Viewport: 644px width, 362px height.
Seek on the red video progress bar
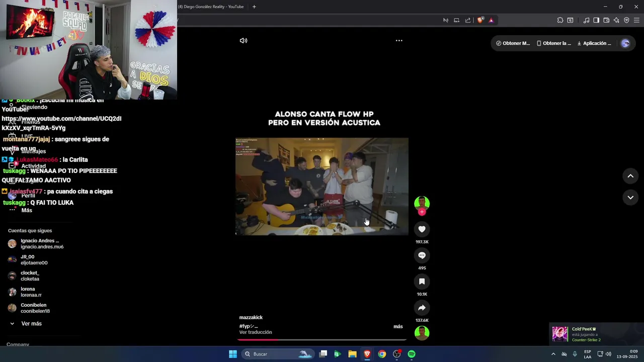pyautogui.click(x=322, y=339)
